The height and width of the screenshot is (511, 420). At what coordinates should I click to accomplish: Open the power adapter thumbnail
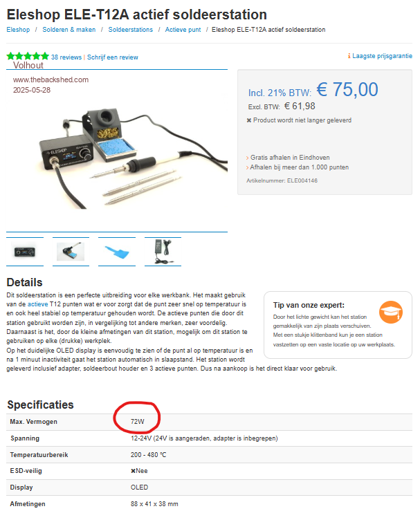(163, 251)
